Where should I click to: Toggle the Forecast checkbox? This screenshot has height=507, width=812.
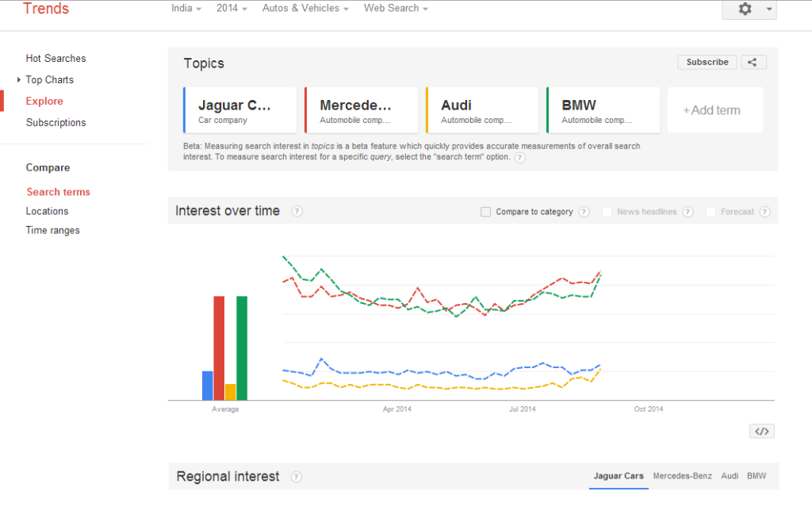[x=711, y=212]
